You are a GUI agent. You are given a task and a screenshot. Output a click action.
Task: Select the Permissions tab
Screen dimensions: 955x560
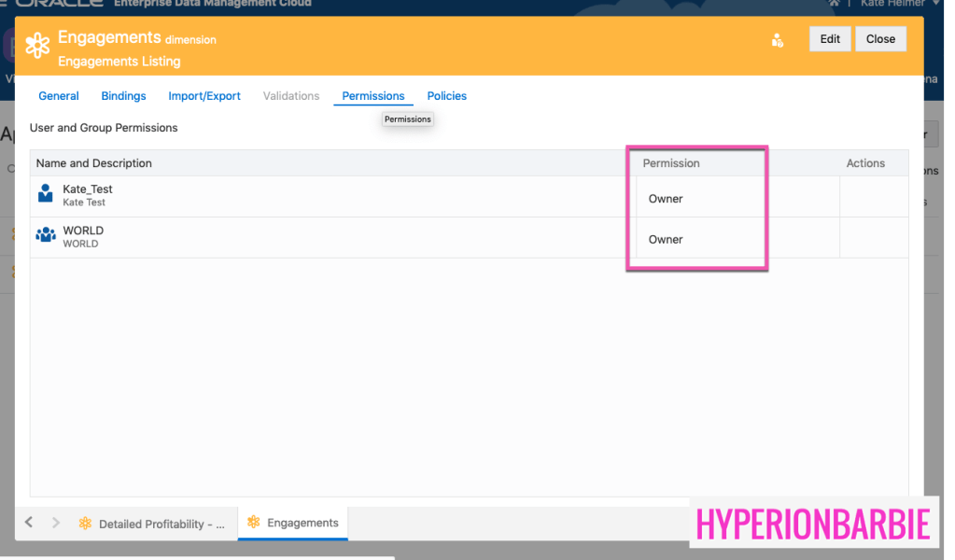point(373,96)
